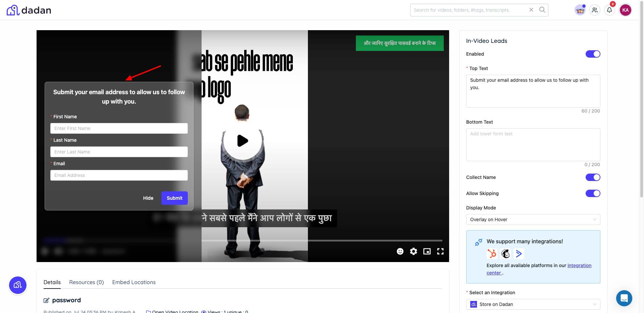
Task: Click the search magnifier icon
Action: click(542, 10)
